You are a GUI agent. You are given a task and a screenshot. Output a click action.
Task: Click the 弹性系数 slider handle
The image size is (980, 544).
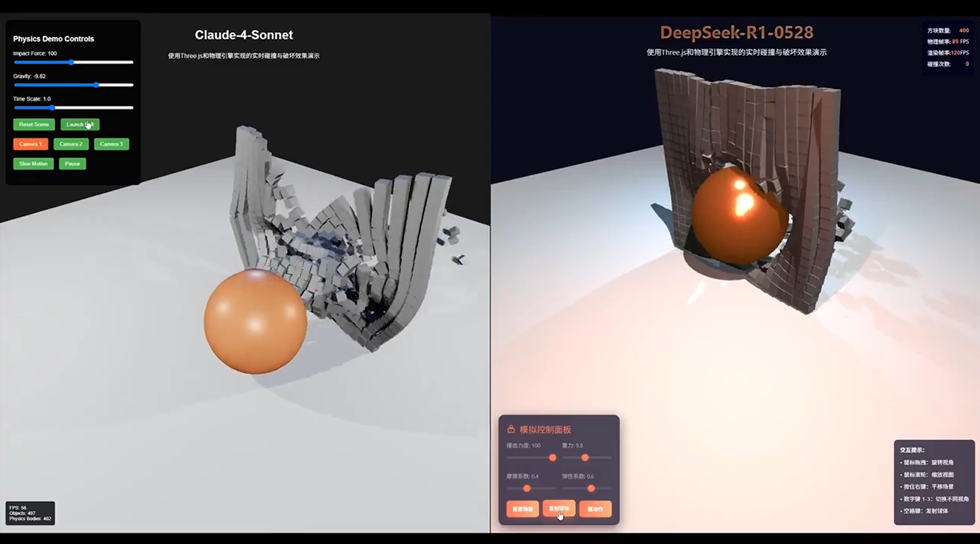[591, 488]
